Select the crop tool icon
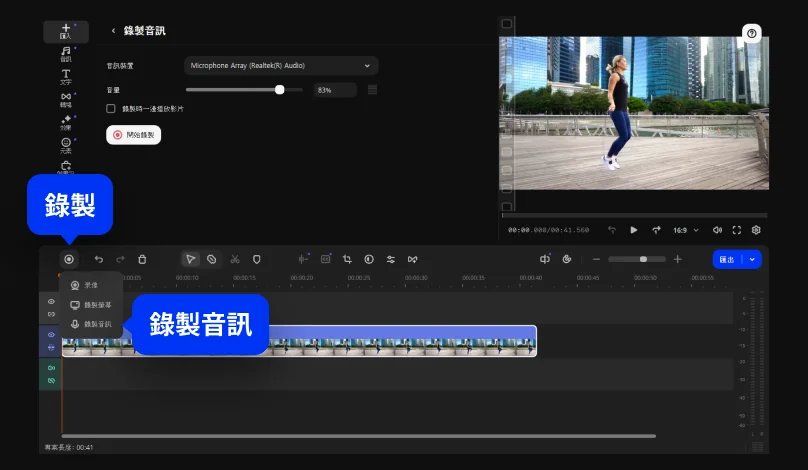 pos(347,259)
